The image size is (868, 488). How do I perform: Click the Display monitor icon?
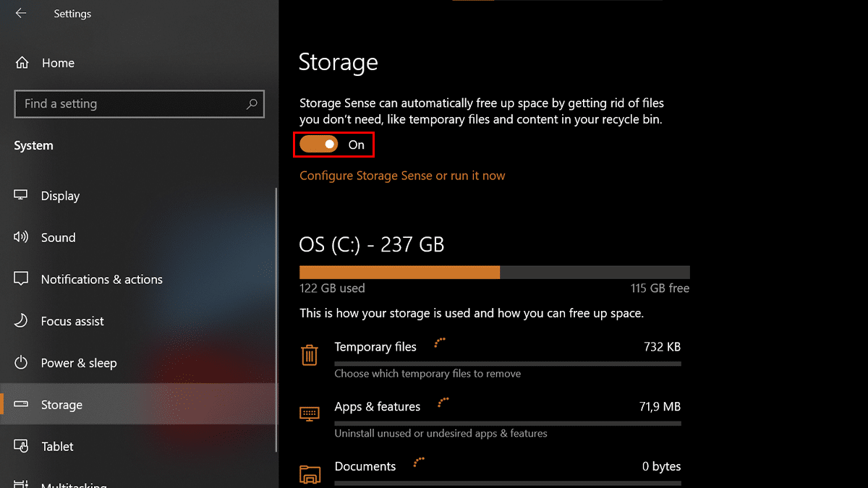pyautogui.click(x=21, y=196)
